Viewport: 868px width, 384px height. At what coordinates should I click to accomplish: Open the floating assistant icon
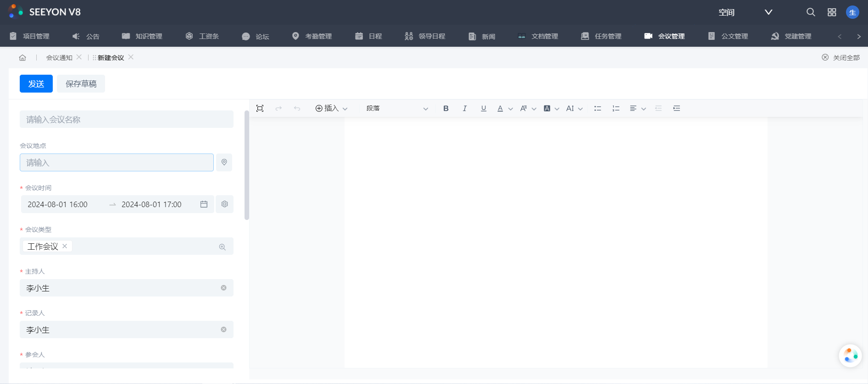coord(850,356)
